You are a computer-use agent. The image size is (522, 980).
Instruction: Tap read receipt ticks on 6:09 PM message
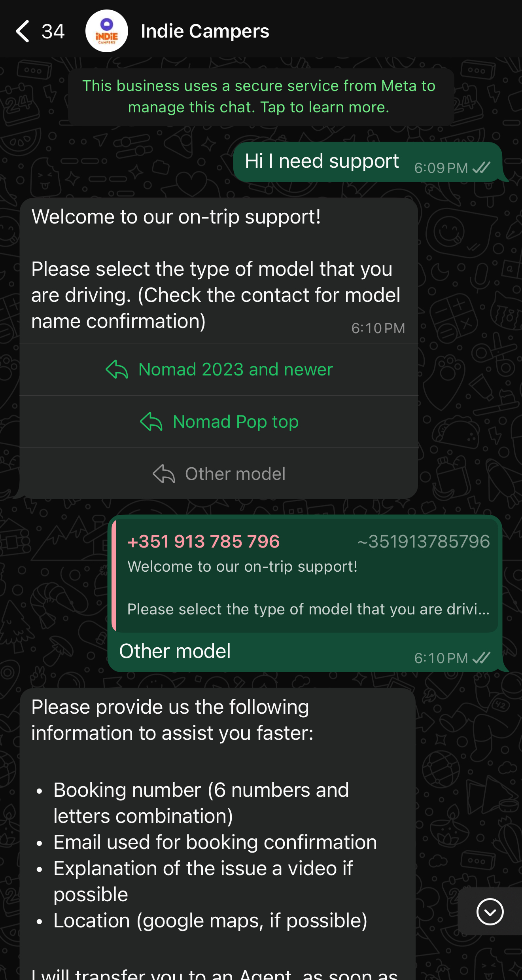(481, 168)
